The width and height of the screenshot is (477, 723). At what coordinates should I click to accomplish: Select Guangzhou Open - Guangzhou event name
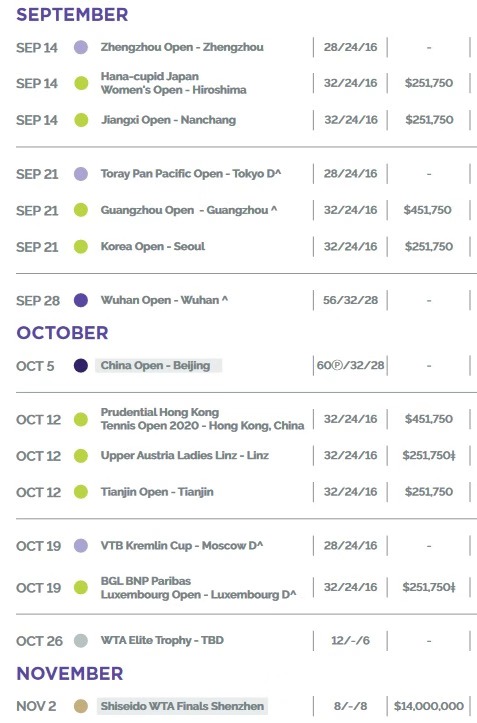(x=189, y=210)
